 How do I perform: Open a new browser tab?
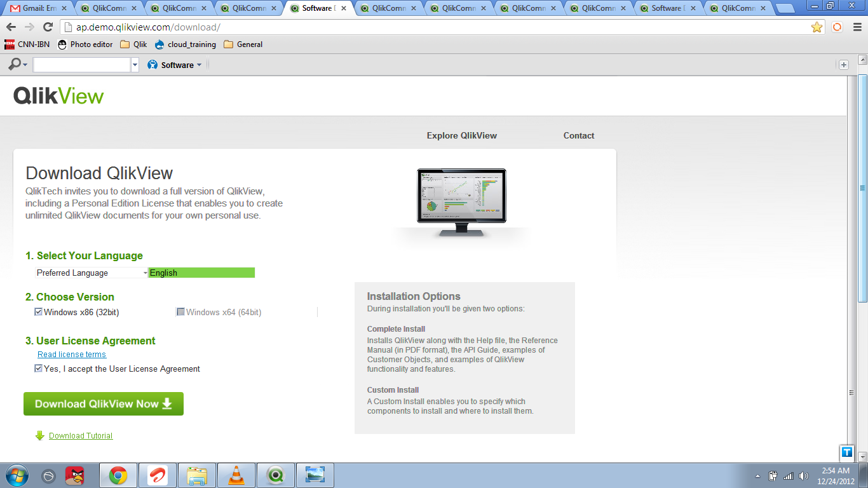point(785,9)
